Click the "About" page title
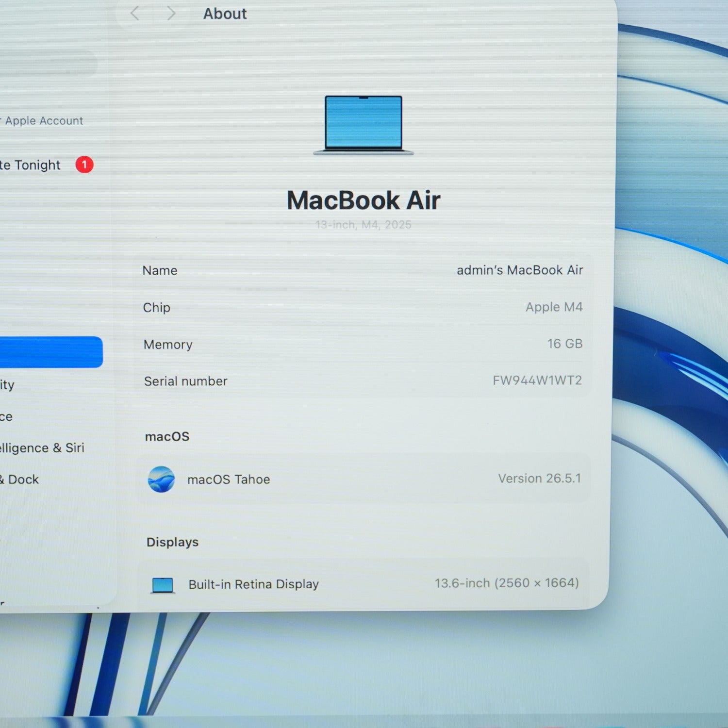728x728 pixels. click(225, 14)
